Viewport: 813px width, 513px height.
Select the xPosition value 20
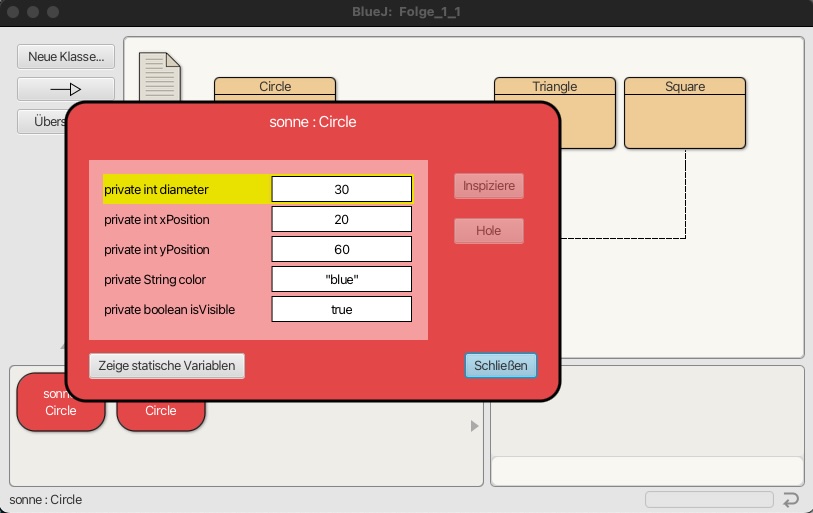(x=341, y=219)
